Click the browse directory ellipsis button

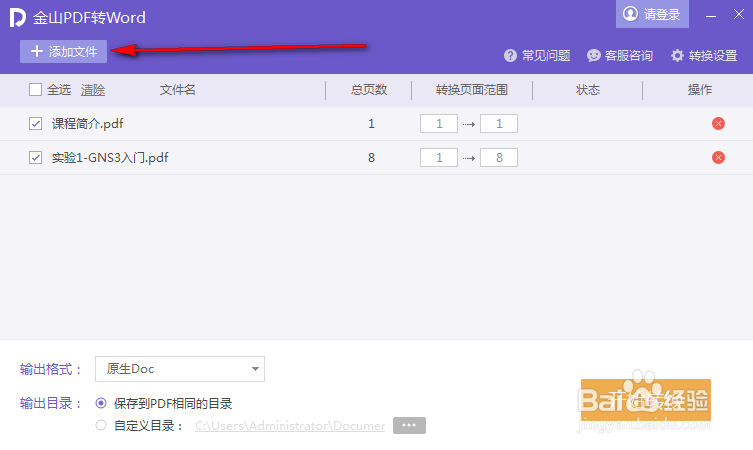pos(409,426)
